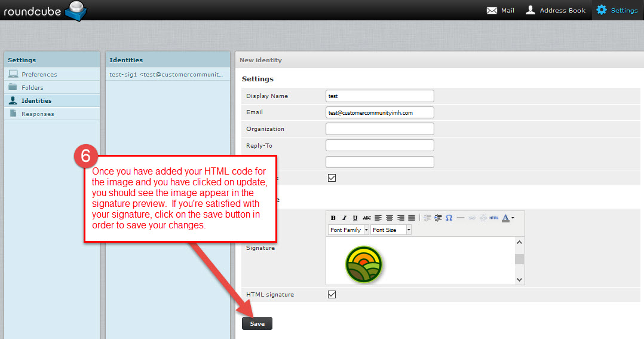Toggle the checkbox below the Reply-To fields
644x339 pixels.
tap(332, 178)
